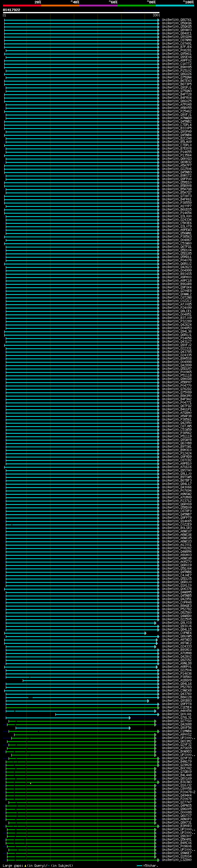Select hit label UniRef100_Q5QKQ5

point(176,26)
